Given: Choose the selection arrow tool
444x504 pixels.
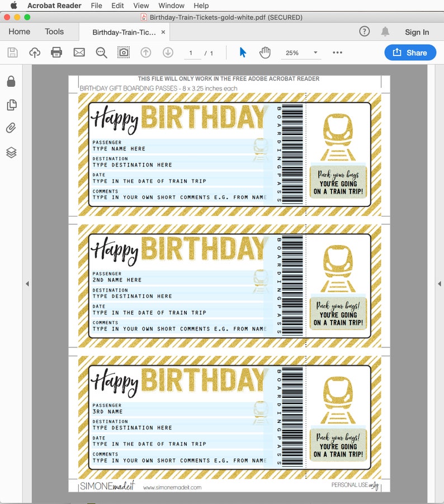Looking at the screenshot, I should click(243, 52).
